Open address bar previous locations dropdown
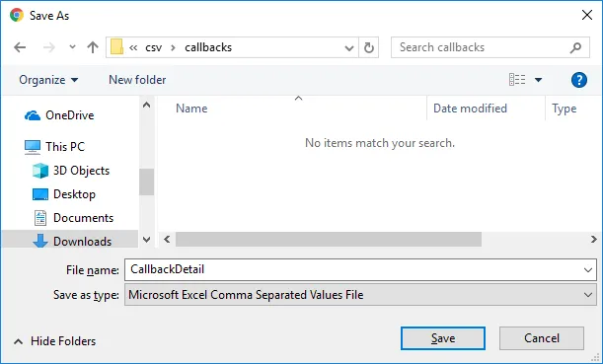Screen dimensions: 603x364 [x=349, y=47]
